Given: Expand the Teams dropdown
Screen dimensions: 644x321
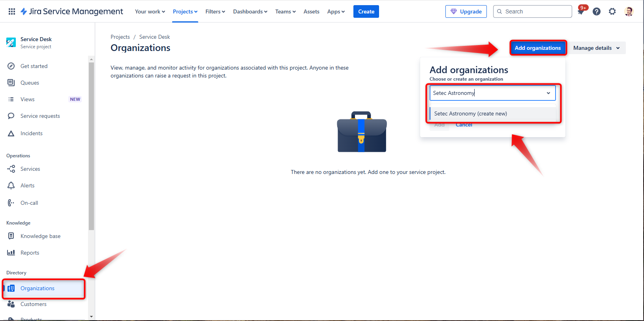Looking at the screenshot, I should point(285,11).
